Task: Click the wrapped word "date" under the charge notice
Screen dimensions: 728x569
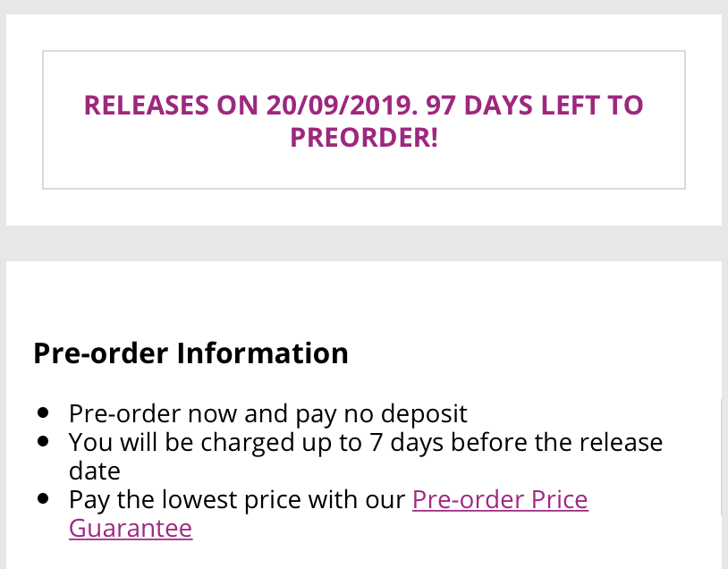Action: (94, 471)
